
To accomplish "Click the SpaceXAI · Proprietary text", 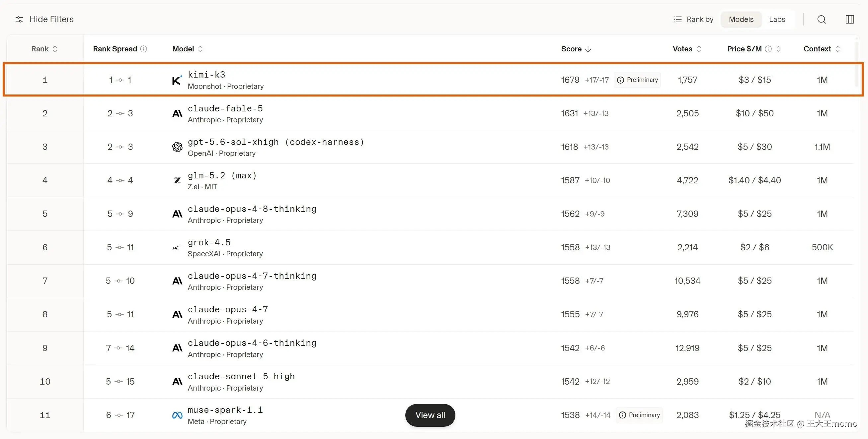I will pyautogui.click(x=225, y=254).
